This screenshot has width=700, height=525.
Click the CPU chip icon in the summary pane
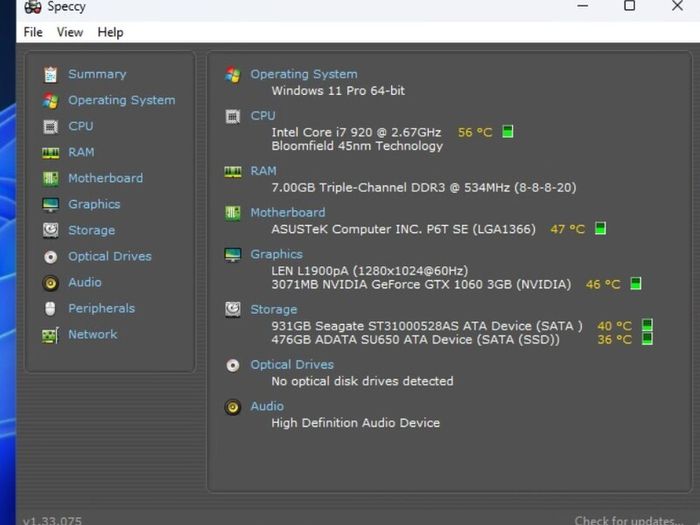(x=233, y=117)
